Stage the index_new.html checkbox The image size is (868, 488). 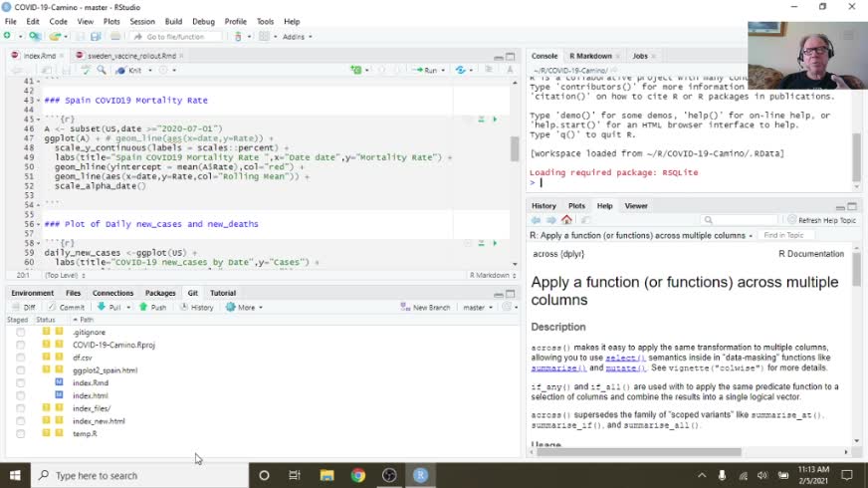coord(21,421)
